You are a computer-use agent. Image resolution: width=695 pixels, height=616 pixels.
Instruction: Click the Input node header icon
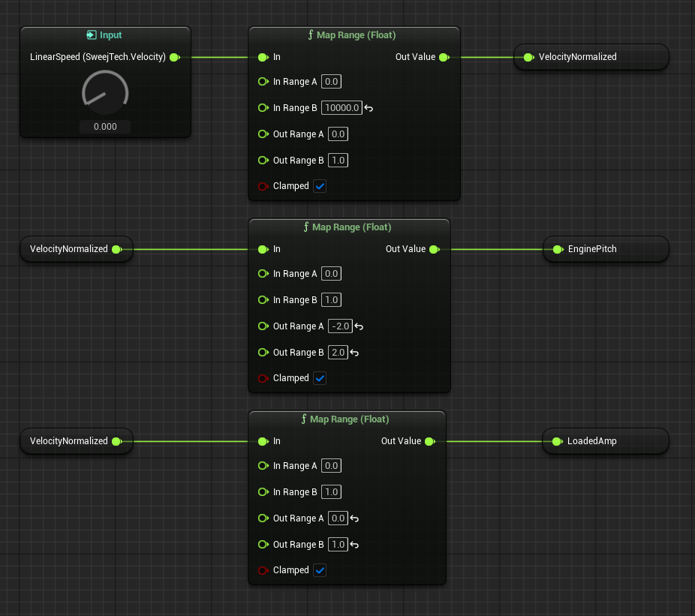[x=92, y=35]
